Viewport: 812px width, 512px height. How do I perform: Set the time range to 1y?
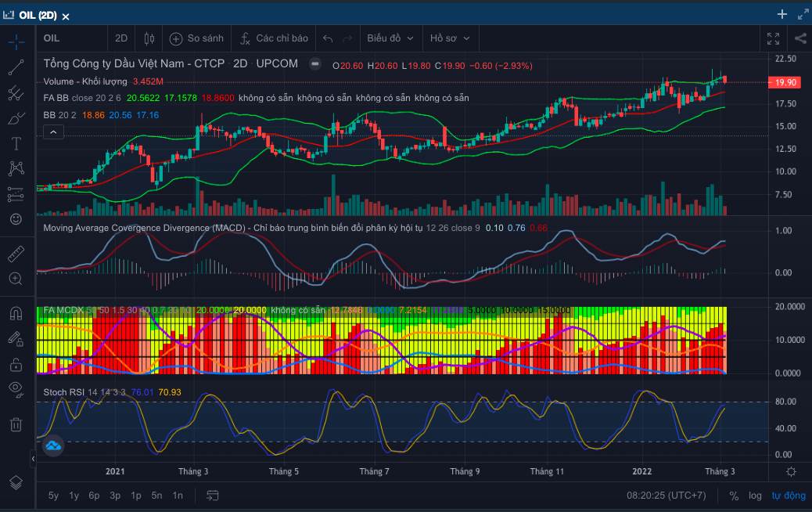[x=74, y=496]
